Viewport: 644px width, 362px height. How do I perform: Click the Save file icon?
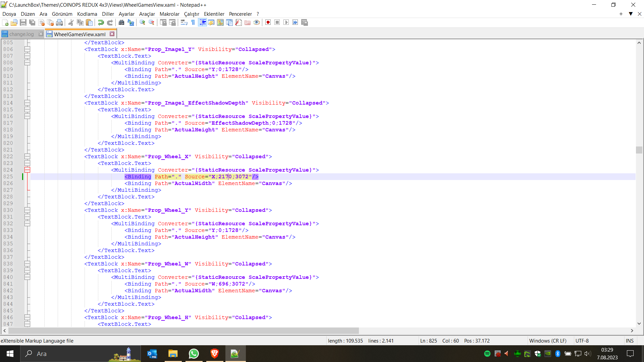click(x=23, y=22)
